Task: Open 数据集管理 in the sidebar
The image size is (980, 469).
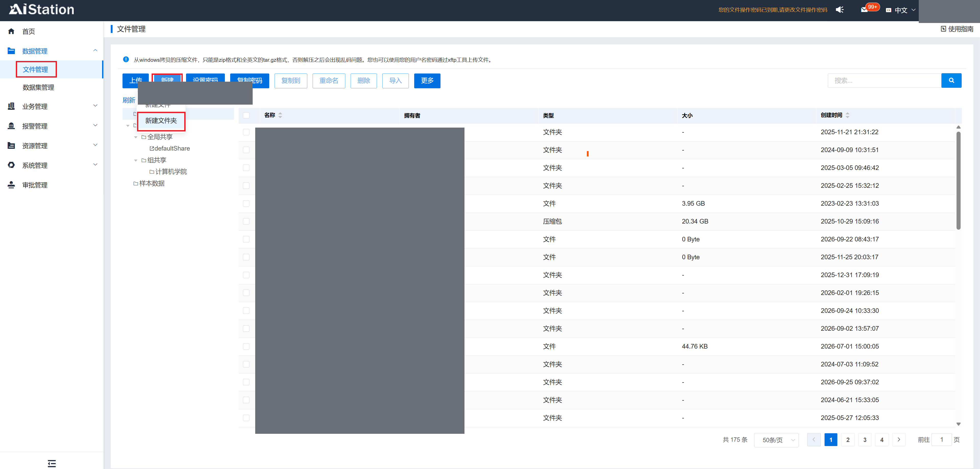Action: [38, 88]
